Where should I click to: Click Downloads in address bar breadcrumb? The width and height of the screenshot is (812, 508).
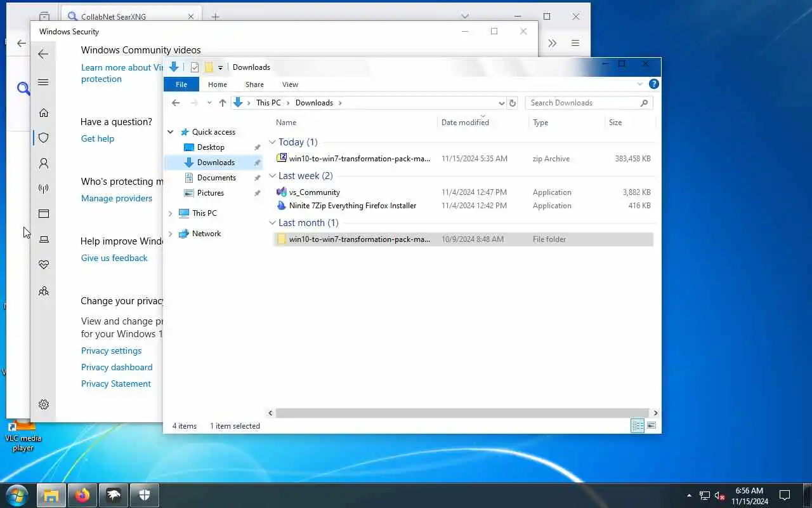314,103
